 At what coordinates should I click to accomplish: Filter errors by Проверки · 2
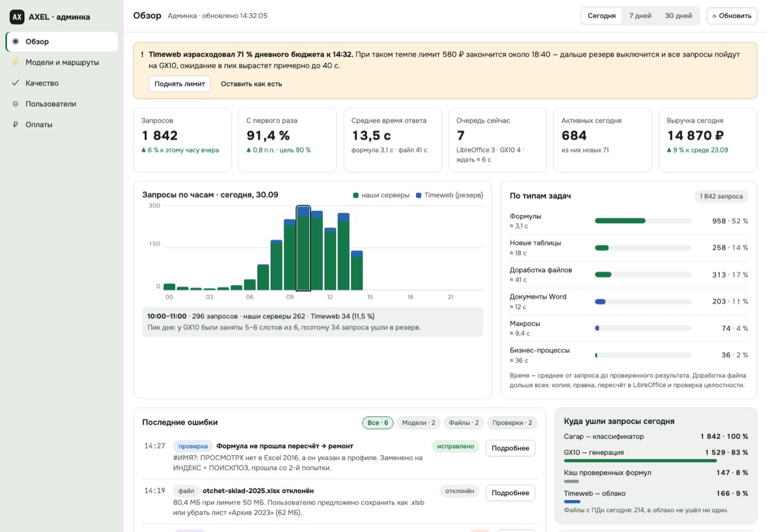click(513, 423)
